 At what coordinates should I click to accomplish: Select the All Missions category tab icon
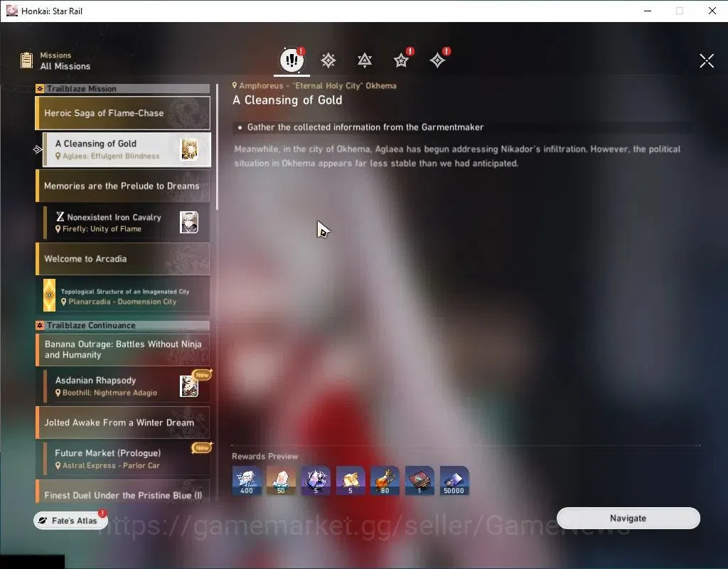[x=291, y=60]
